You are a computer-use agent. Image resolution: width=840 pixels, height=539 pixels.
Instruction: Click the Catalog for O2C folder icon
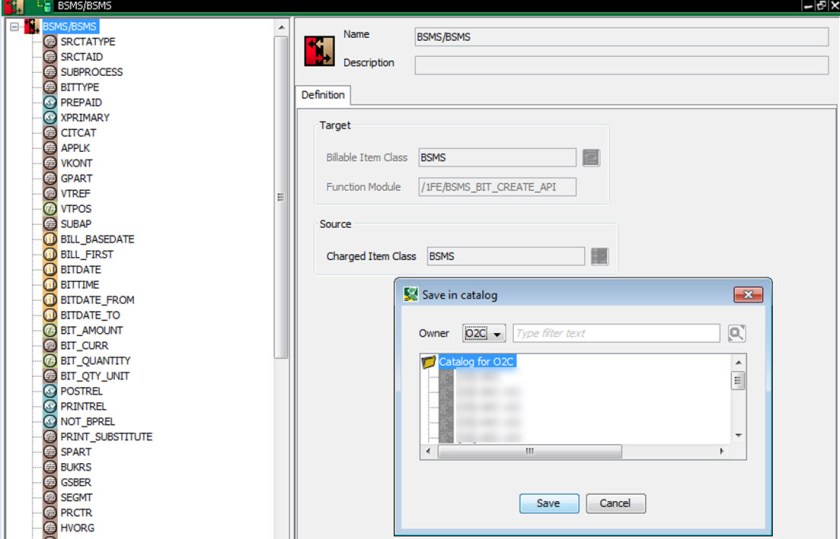[429, 362]
